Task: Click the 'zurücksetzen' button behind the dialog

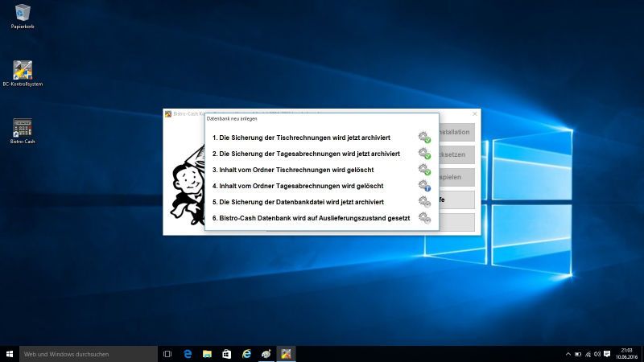Action: [x=456, y=154]
